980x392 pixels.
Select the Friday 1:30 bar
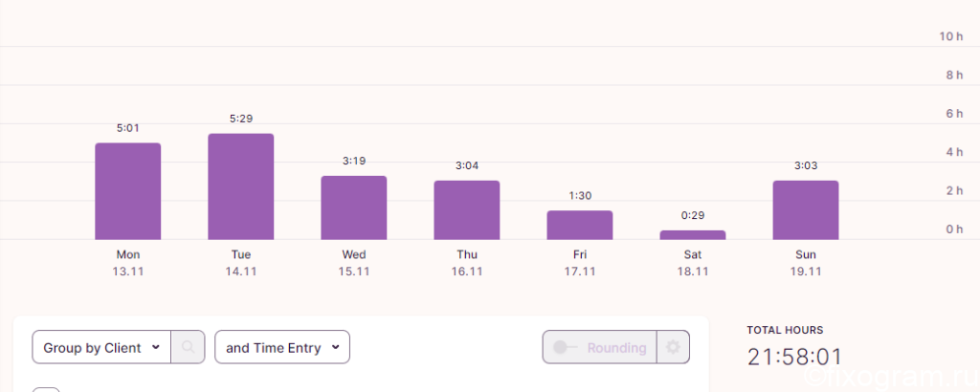click(x=580, y=226)
